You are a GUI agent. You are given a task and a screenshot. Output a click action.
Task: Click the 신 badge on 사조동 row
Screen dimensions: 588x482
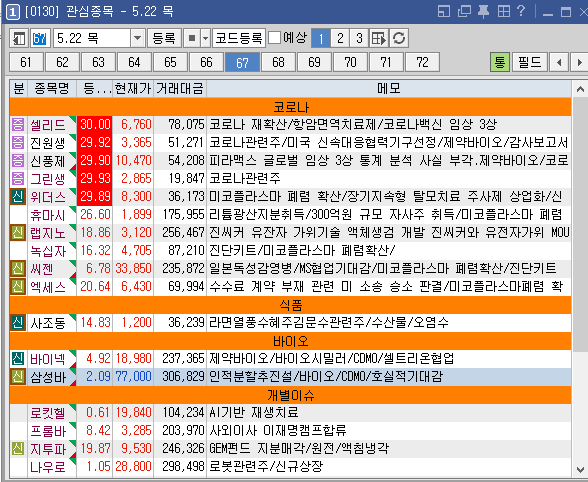pyautogui.click(x=18, y=322)
